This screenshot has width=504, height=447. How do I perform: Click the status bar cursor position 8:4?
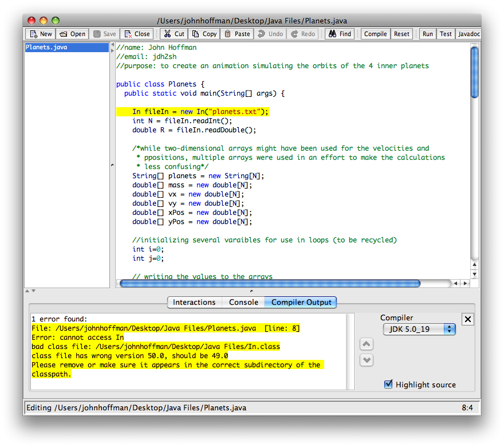tap(467, 408)
